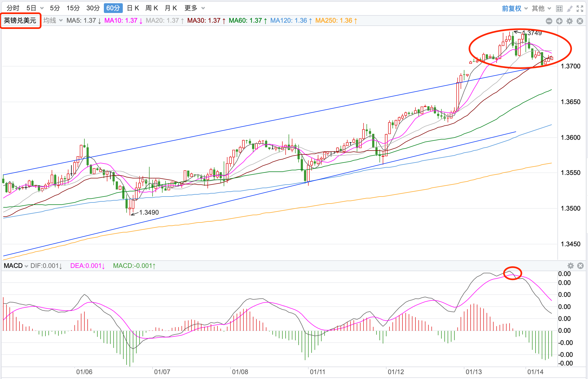Screen dimensions: 588x379
Task: Enter fullscreen chart mode
Action: (x=580, y=9)
